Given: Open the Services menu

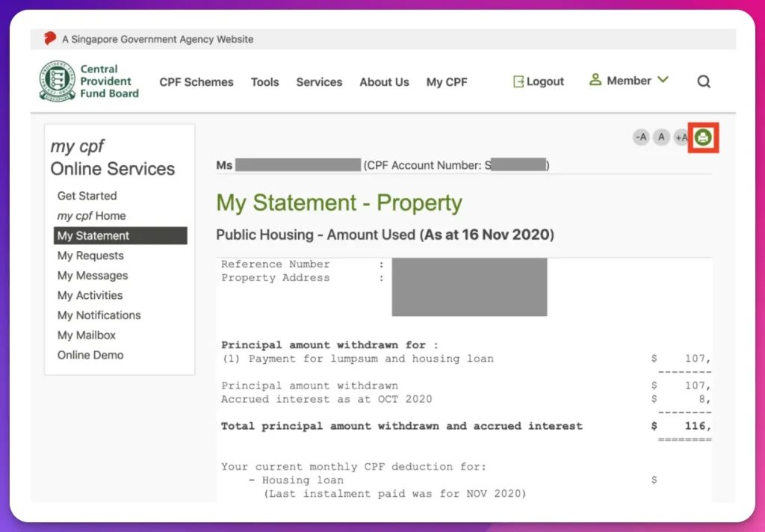Looking at the screenshot, I should coord(319,82).
